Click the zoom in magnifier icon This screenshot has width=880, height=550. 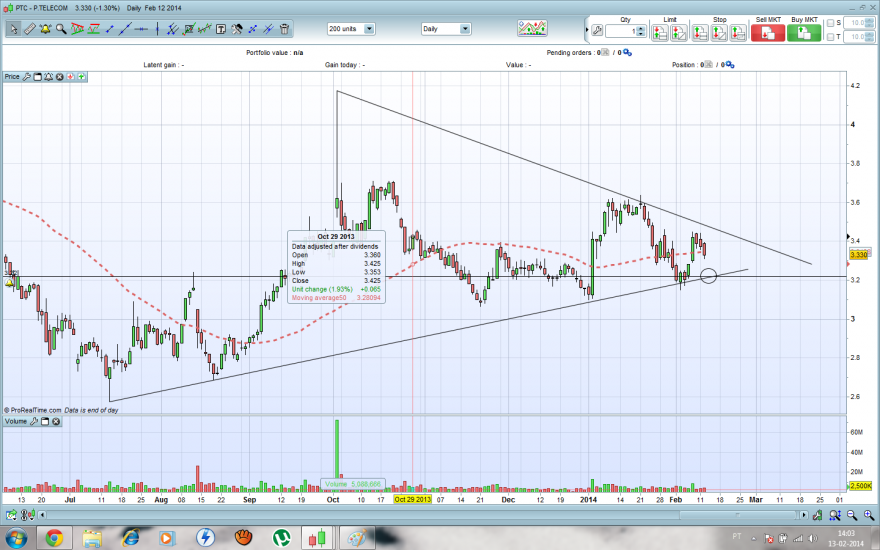tap(869, 515)
